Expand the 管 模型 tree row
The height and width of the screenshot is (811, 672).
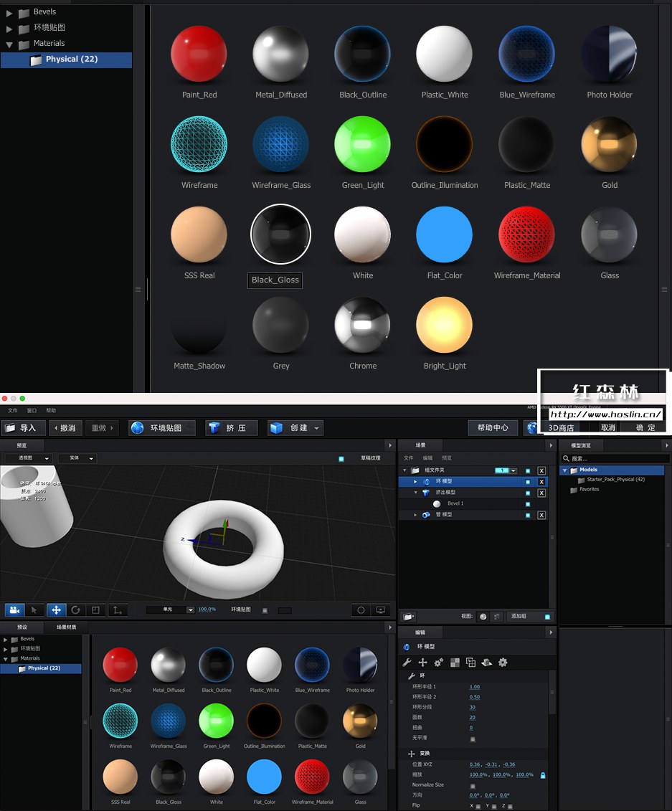tap(415, 515)
